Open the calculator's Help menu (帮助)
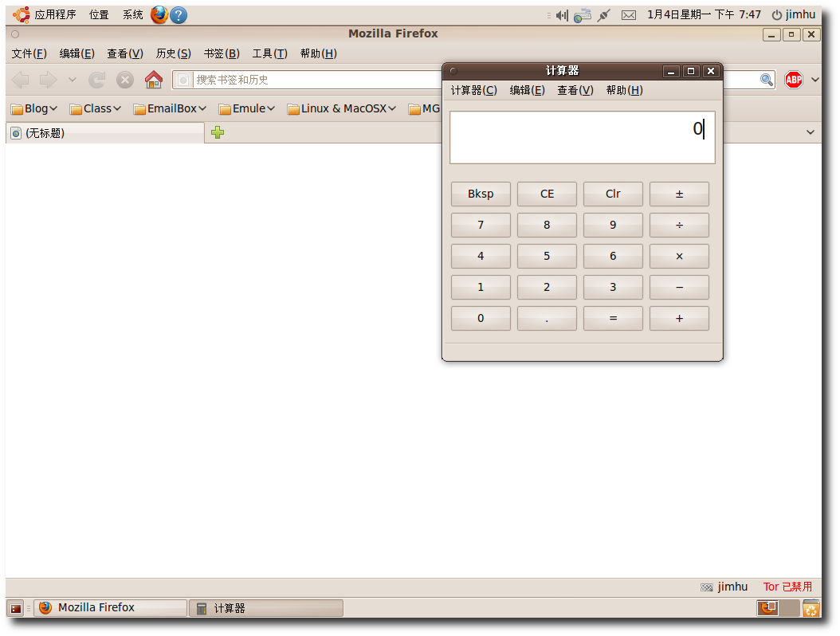Viewport: 840px width, 636px height. [x=625, y=91]
